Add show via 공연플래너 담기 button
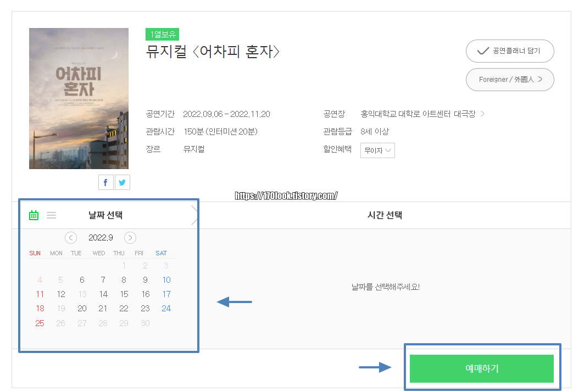The image size is (573, 392). pos(509,51)
